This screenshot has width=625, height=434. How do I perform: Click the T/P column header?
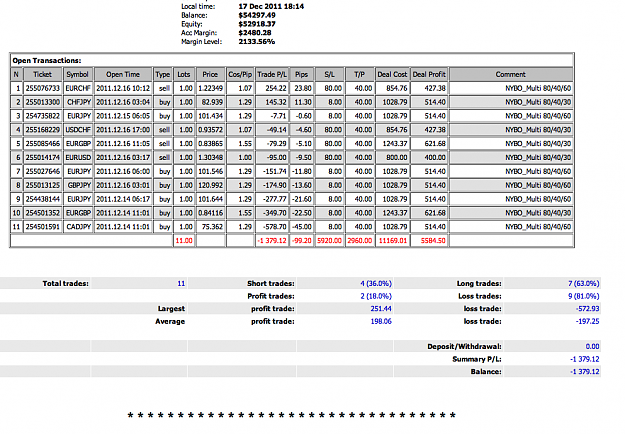360,74
